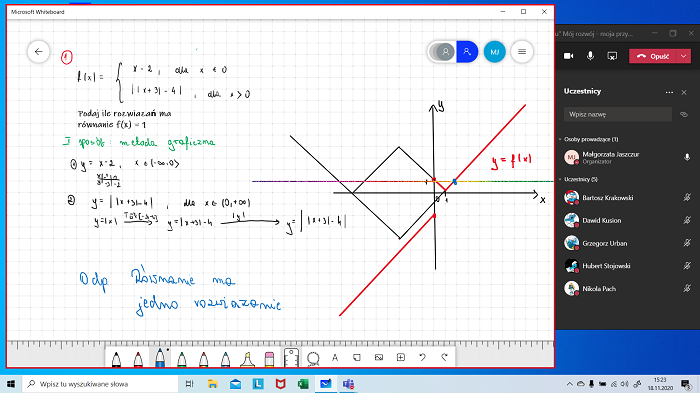Open the more options menu for Uczestnicy

[x=669, y=92]
